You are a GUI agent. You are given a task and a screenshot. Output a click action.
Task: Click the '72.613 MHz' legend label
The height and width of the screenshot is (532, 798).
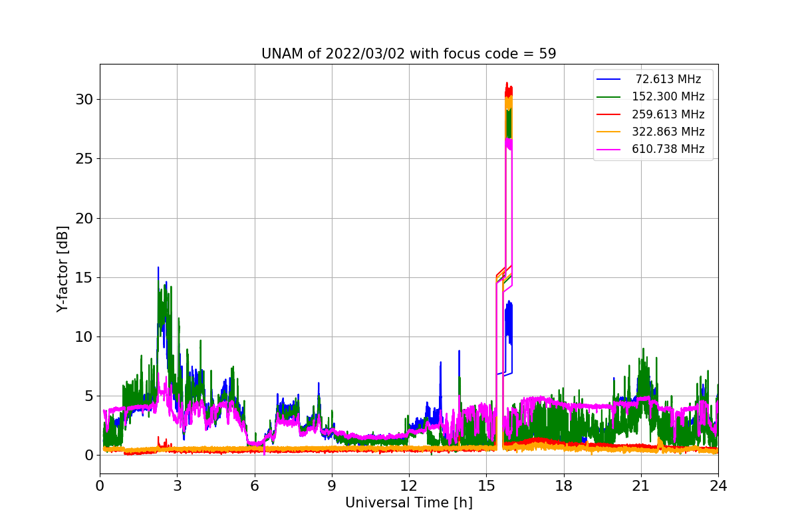tap(668, 79)
